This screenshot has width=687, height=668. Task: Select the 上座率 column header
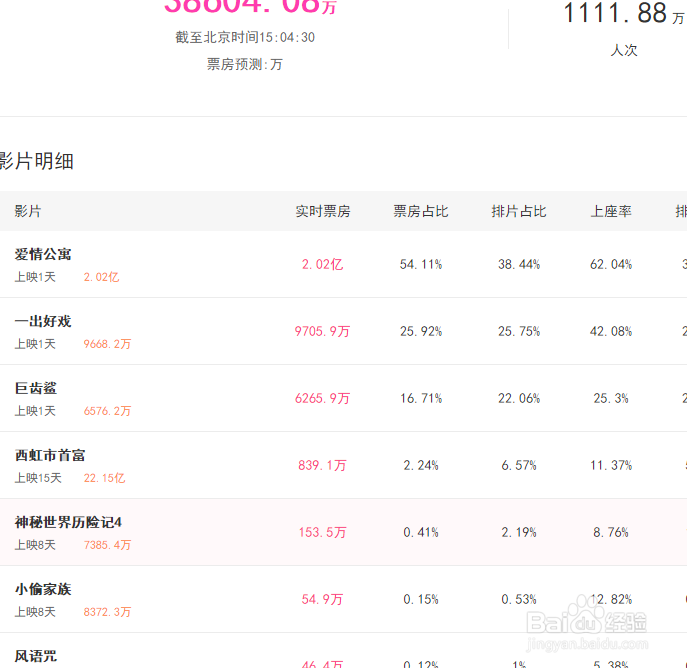click(611, 212)
